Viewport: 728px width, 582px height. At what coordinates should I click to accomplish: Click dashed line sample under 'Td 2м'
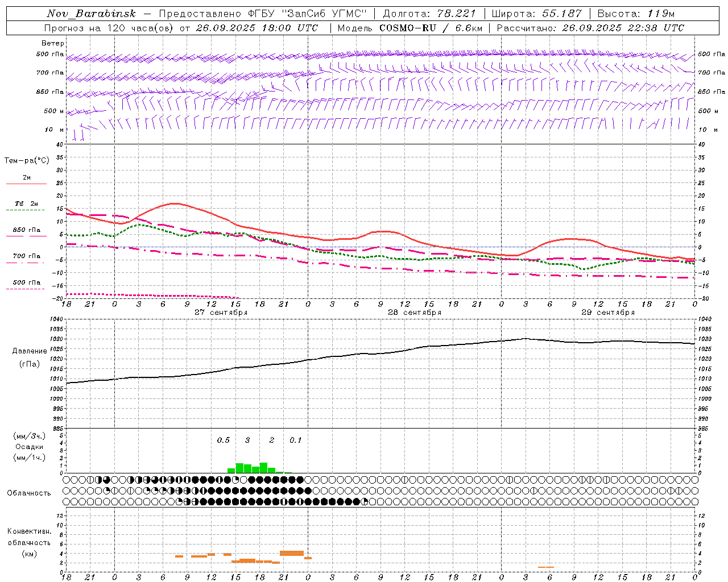coord(25,210)
